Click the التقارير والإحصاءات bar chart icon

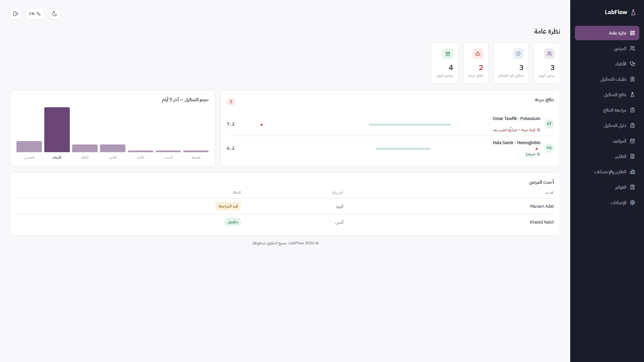point(632,172)
